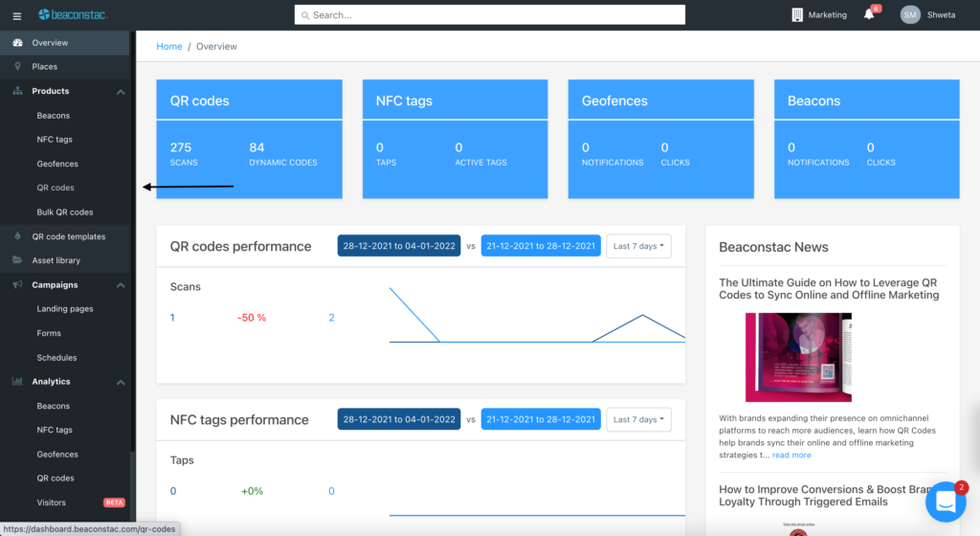Select Bulk QR codes in sidebar
Image resolution: width=980 pixels, height=536 pixels.
[x=65, y=212]
